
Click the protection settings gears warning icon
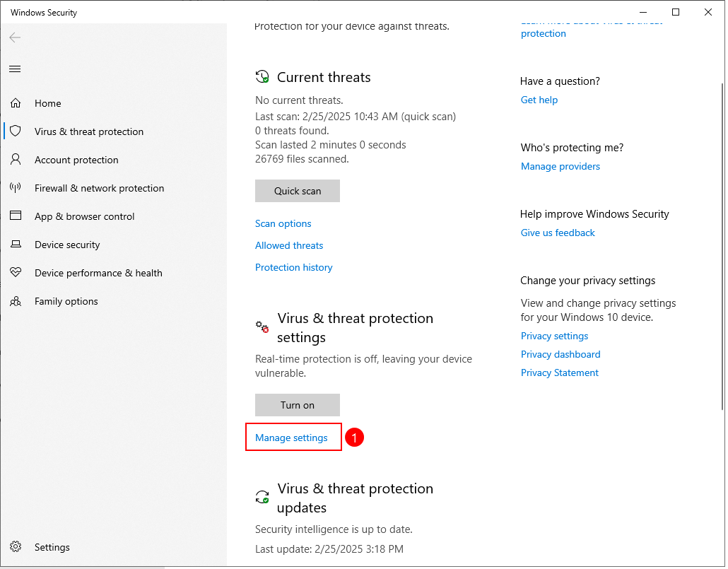coord(262,327)
